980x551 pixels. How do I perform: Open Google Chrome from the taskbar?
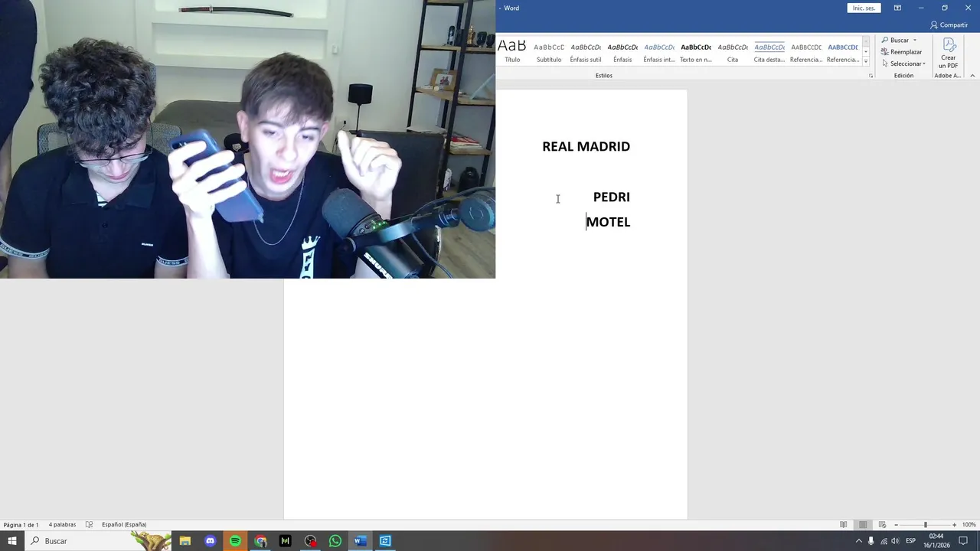pos(261,541)
